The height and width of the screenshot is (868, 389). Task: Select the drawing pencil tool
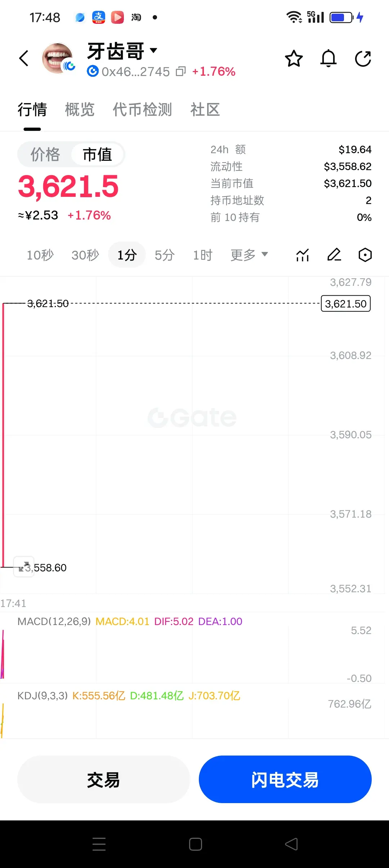pyautogui.click(x=334, y=255)
